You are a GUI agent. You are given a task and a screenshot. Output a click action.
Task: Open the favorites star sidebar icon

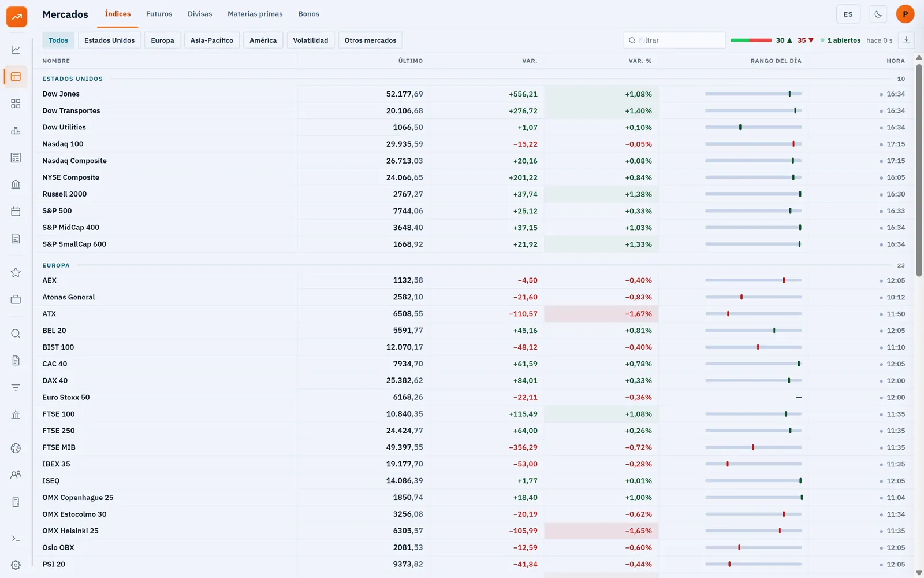(x=16, y=272)
